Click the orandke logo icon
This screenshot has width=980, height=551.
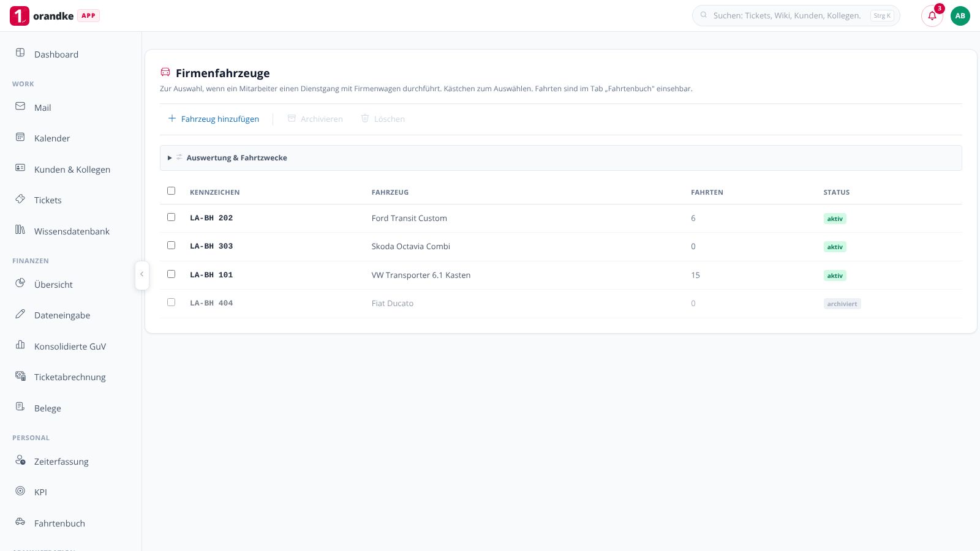pos(20,16)
